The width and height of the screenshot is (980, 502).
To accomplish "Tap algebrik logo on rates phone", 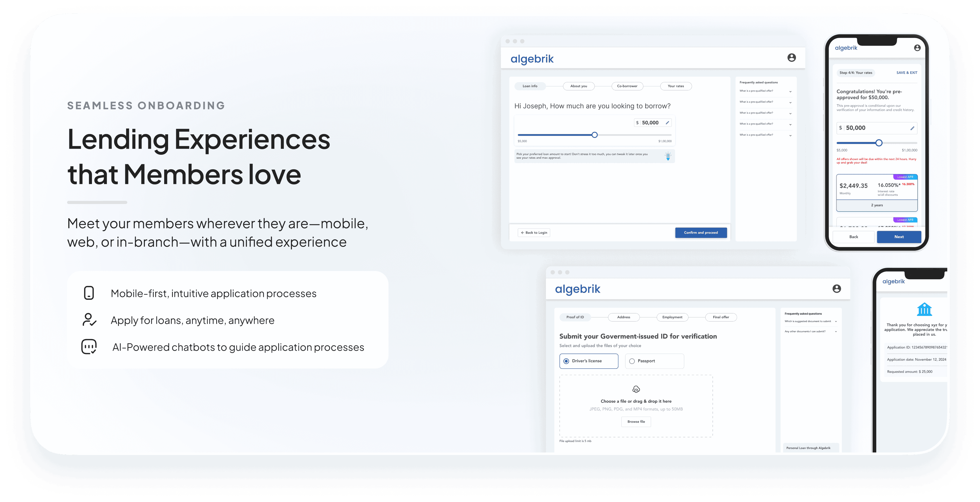I will click(x=846, y=48).
